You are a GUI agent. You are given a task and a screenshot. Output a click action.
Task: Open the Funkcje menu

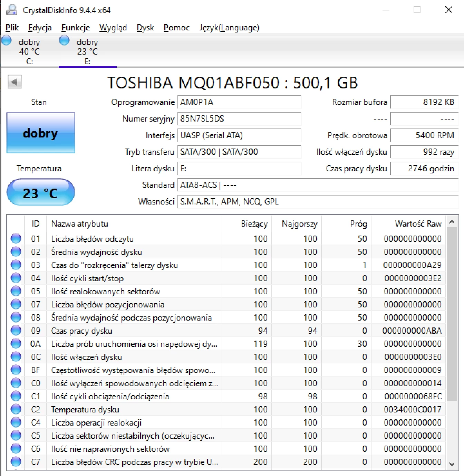76,28
